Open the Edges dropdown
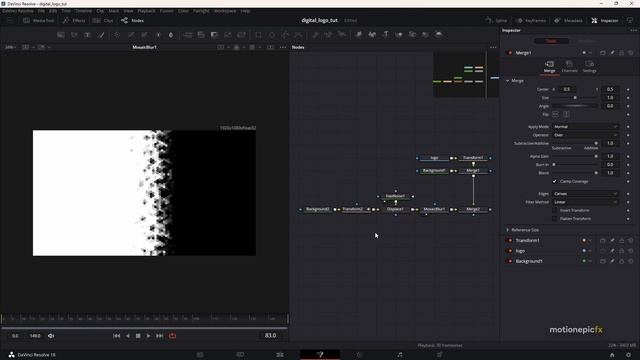This screenshot has height=360, width=640. tap(585, 193)
